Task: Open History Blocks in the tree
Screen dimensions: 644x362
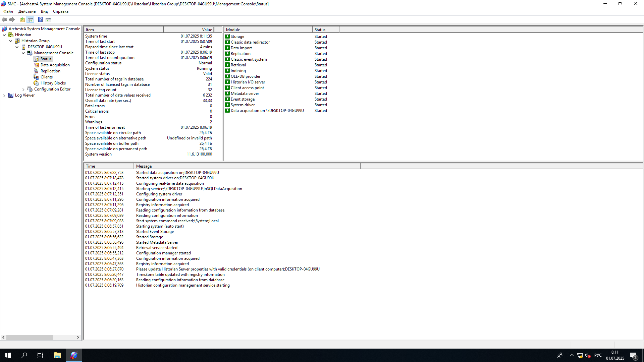Action: point(53,83)
